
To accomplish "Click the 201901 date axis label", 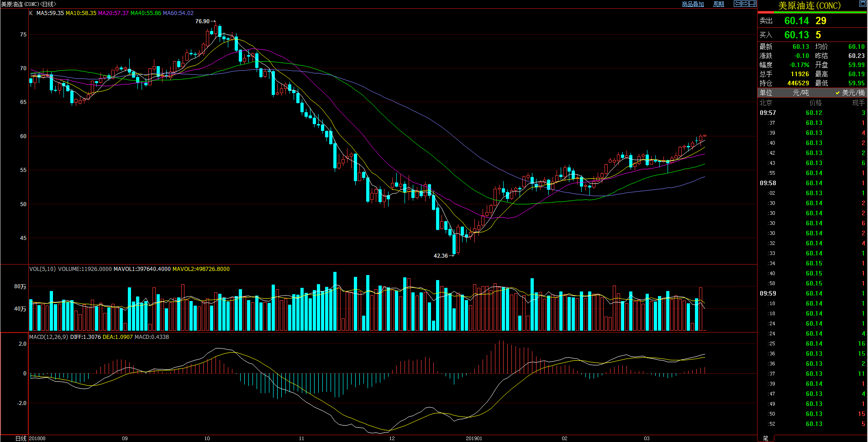I will coord(474,438).
